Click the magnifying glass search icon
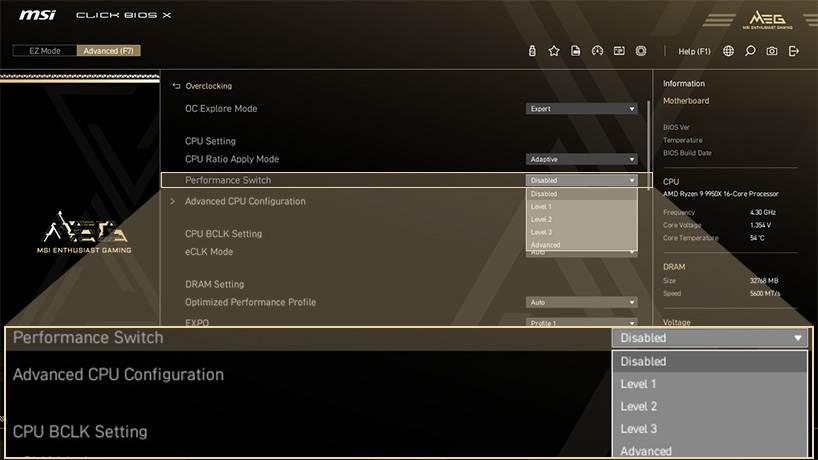The height and width of the screenshot is (460, 818). pos(750,51)
